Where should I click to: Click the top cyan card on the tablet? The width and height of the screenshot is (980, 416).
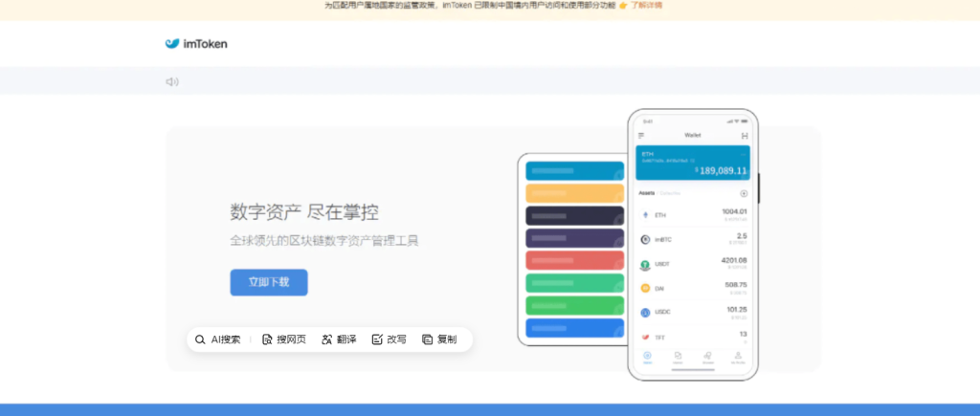[574, 171]
